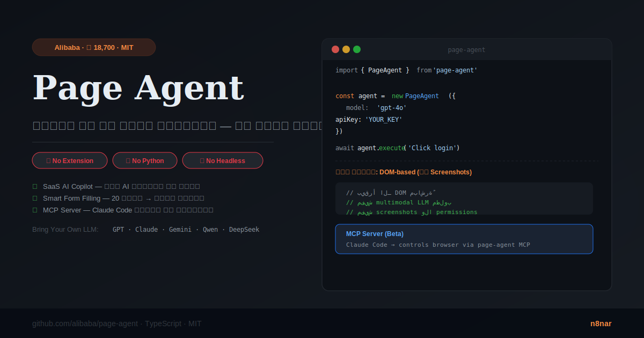Click the Alibaba 18,700 MIT badge
This screenshot has height=338, width=644.
[94, 47]
